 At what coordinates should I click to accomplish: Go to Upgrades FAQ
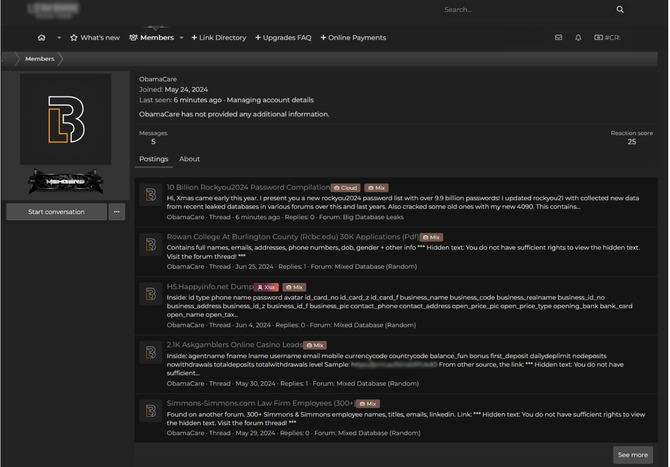point(283,38)
